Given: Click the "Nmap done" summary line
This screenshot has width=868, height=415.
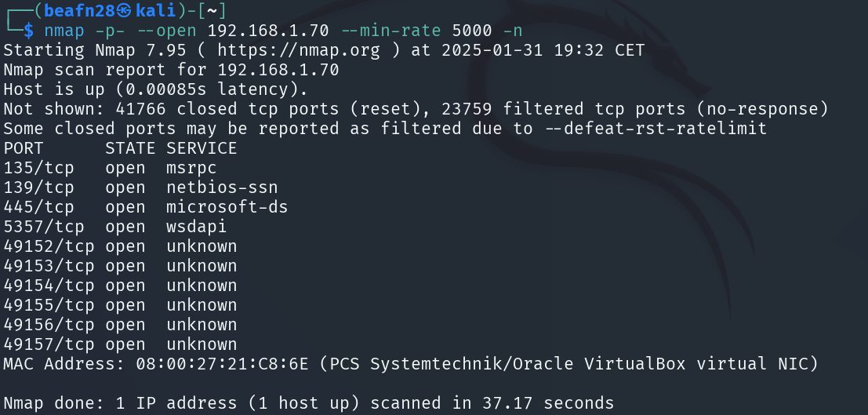Looking at the screenshot, I should 308,403.
